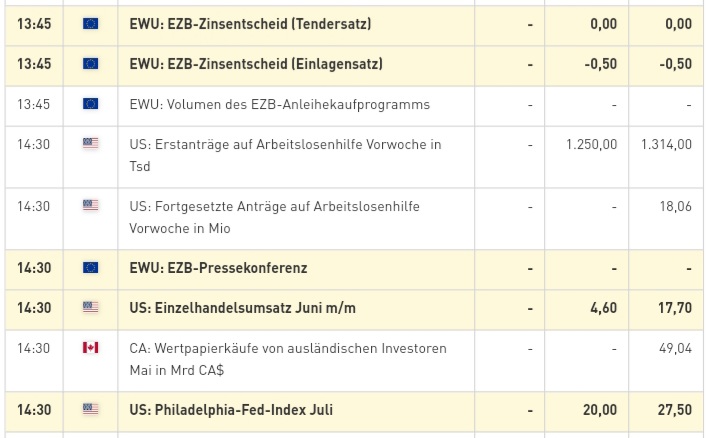Click Canadian flag beside Wertpapierkäufe row
This screenshot has width=720, height=438.
click(x=91, y=348)
